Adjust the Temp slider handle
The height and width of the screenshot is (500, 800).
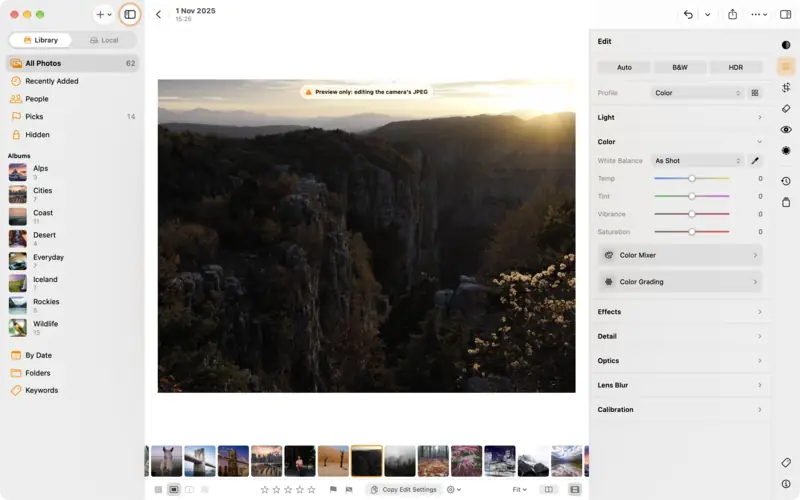point(692,179)
